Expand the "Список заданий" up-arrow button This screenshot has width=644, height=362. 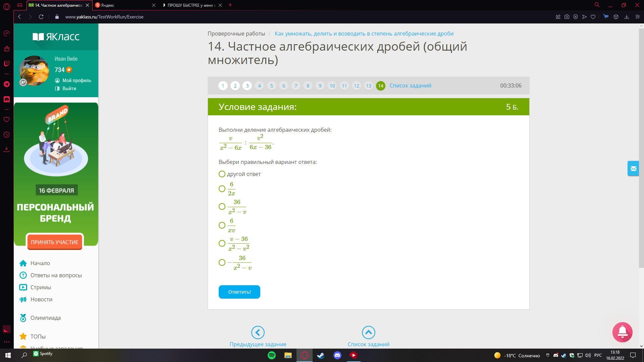click(x=368, y=333)
